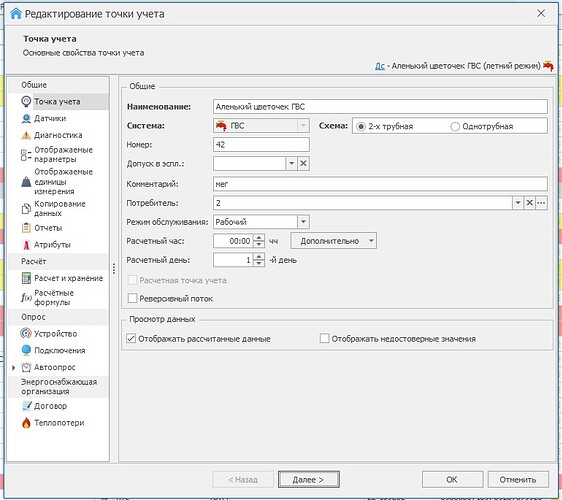Increase the Расчетный день spinner value

click(259, 257)
